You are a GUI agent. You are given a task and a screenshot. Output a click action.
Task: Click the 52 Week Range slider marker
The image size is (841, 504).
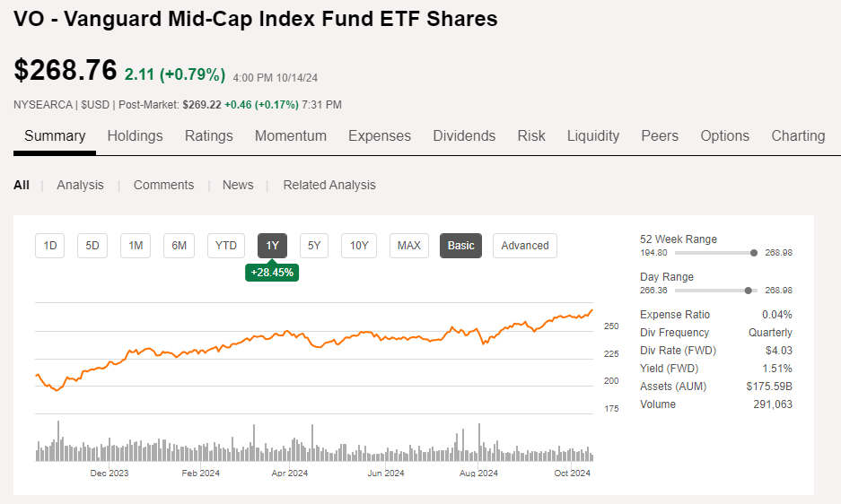click(754, 253)
